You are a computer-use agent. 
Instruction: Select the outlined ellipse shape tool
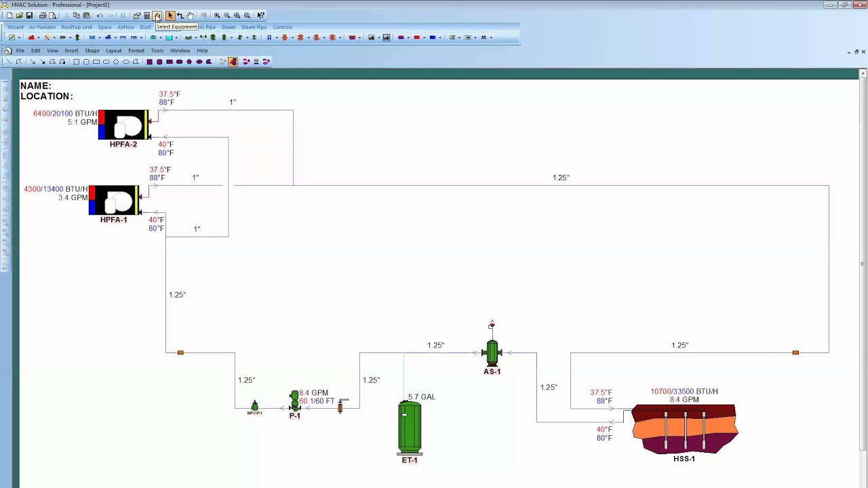tap(126, 62)
